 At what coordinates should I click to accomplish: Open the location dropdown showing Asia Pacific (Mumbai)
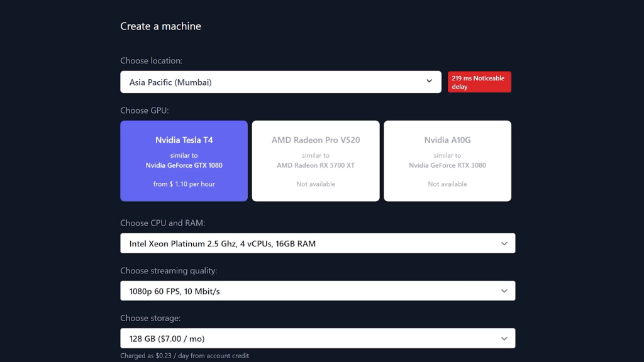[280, 82]
